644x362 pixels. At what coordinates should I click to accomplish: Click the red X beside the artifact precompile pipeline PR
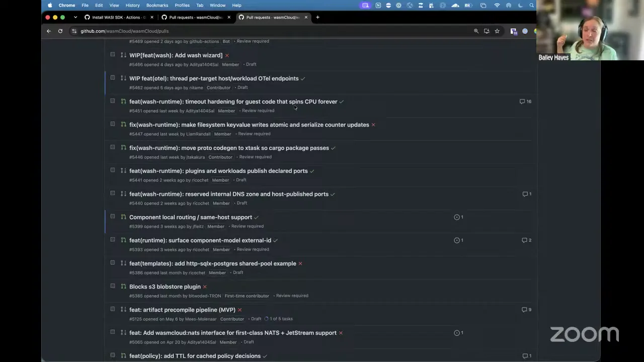(239, 310)
